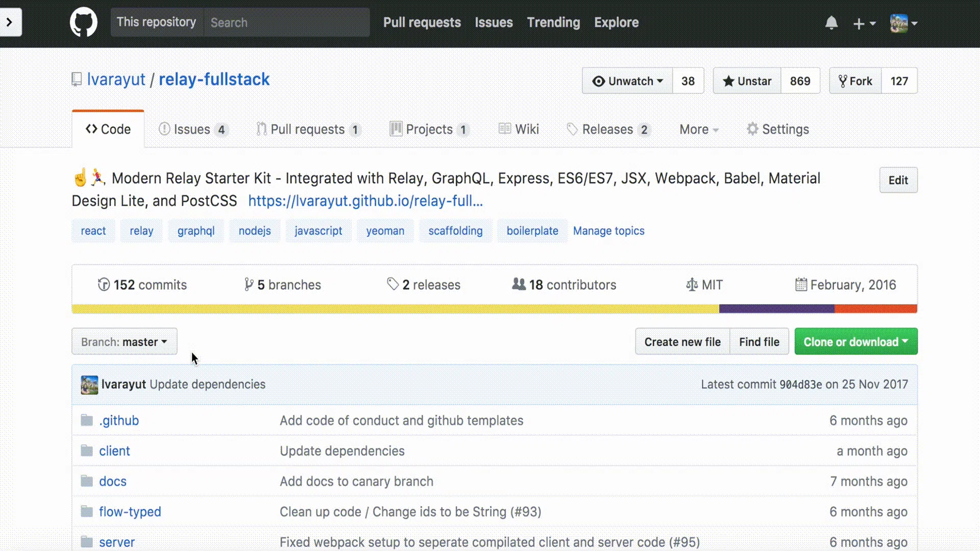View the 152 commits history
The image size is (980, 551).
142,285
